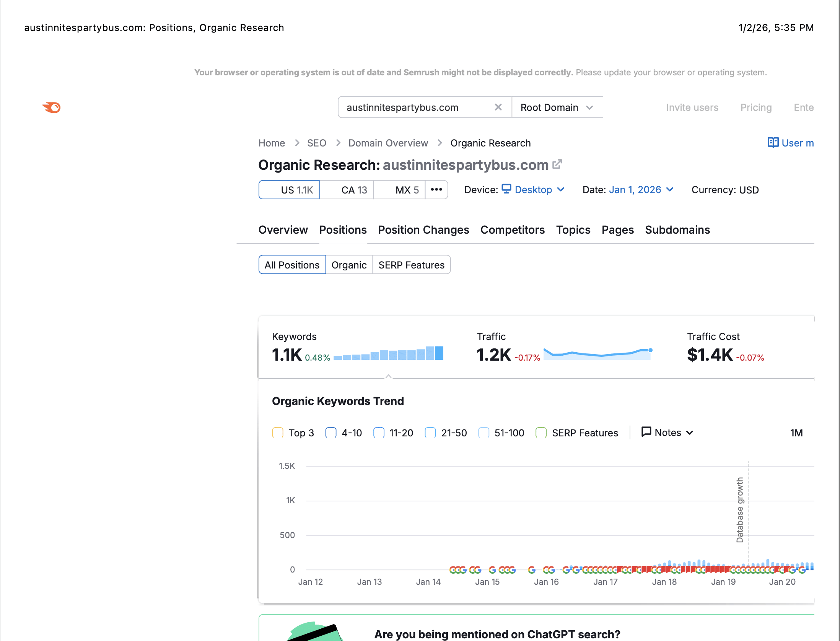Image resolution: width=840 pixels, height=641 pixels.
Task: Expand the Notes dropdown chevron
Action: point(690,433)
